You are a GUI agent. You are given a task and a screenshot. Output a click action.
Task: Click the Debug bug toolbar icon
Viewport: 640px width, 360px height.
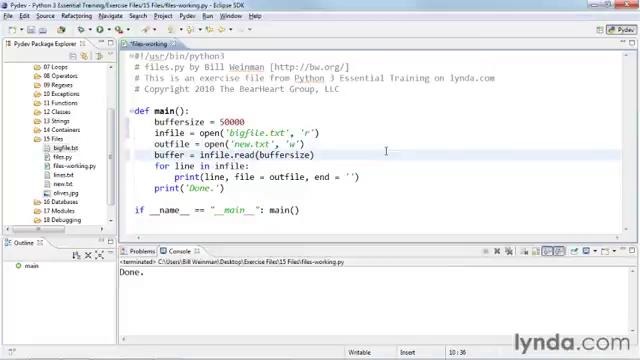[x=81, y=30]
